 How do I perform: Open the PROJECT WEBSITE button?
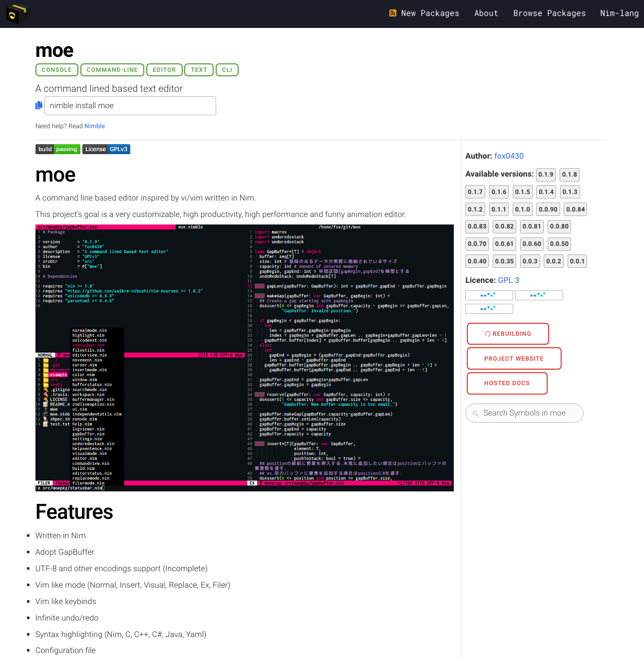point(514,359)
